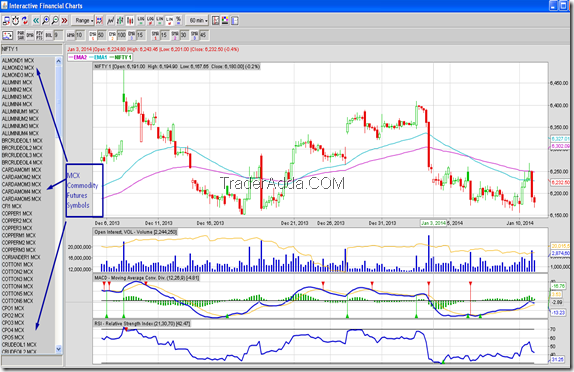Select ALMOND1 MCX in the symbol list
The width and height of the screenshot is (574, 372).
18,60
